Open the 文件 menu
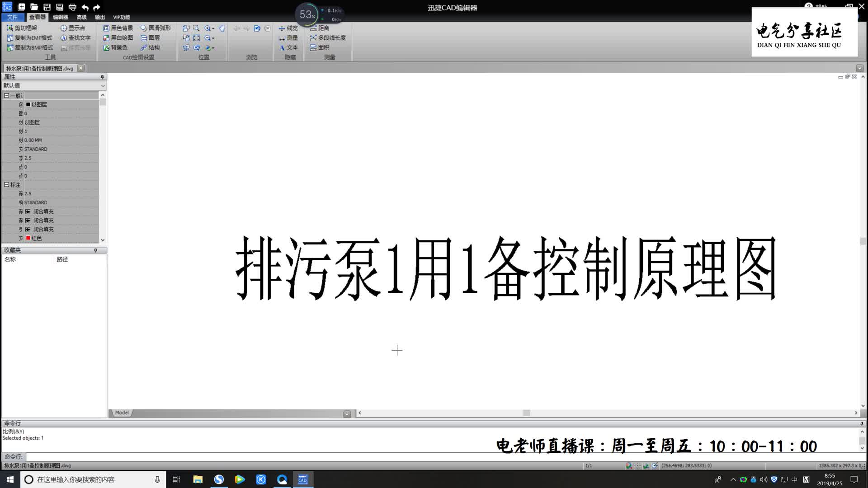The height and width of the screenshot is (488, 868). coord(13,17)
